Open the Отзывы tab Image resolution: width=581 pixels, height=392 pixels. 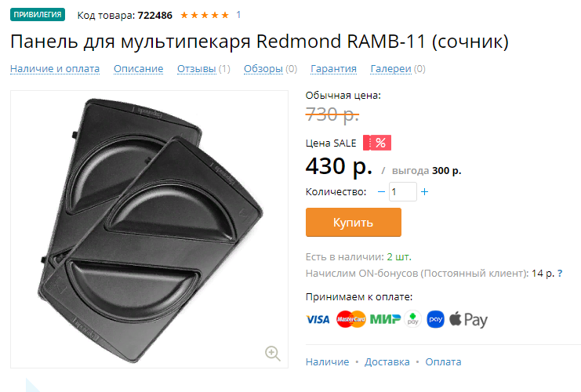197,69
